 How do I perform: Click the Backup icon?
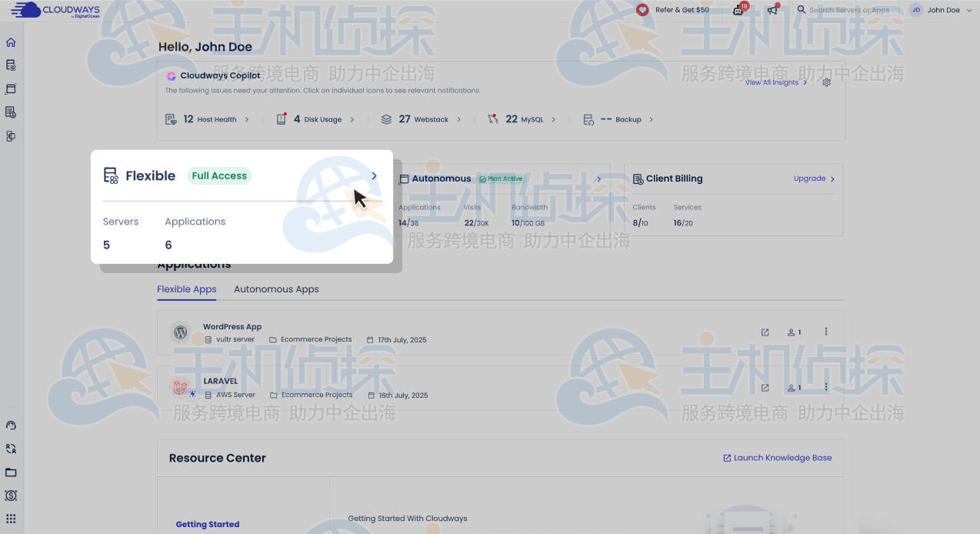point(588,119)
